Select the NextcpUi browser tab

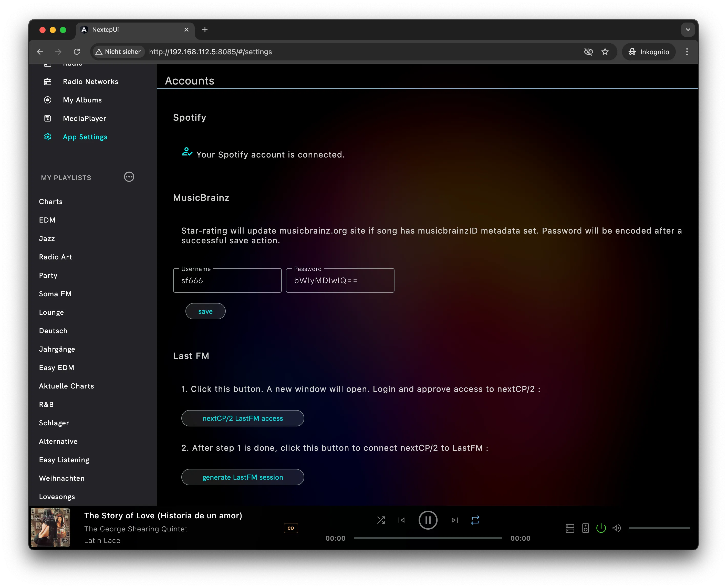(135, 30)
